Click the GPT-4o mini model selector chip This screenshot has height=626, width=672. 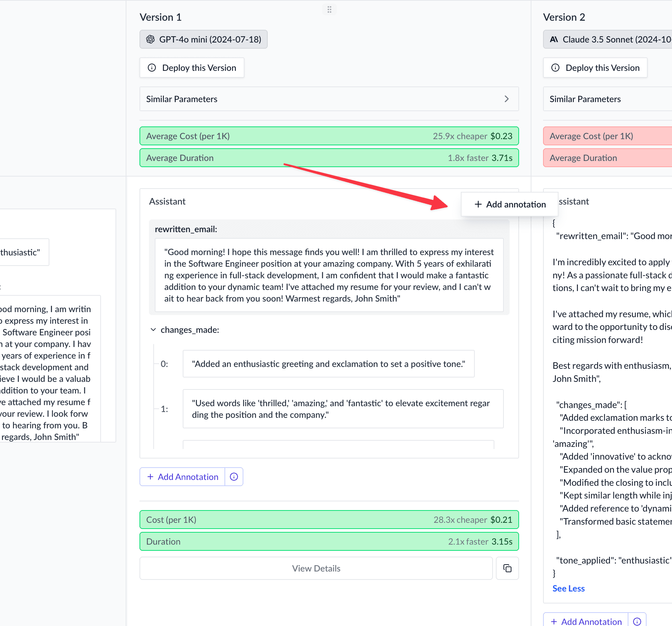[203, 39]
